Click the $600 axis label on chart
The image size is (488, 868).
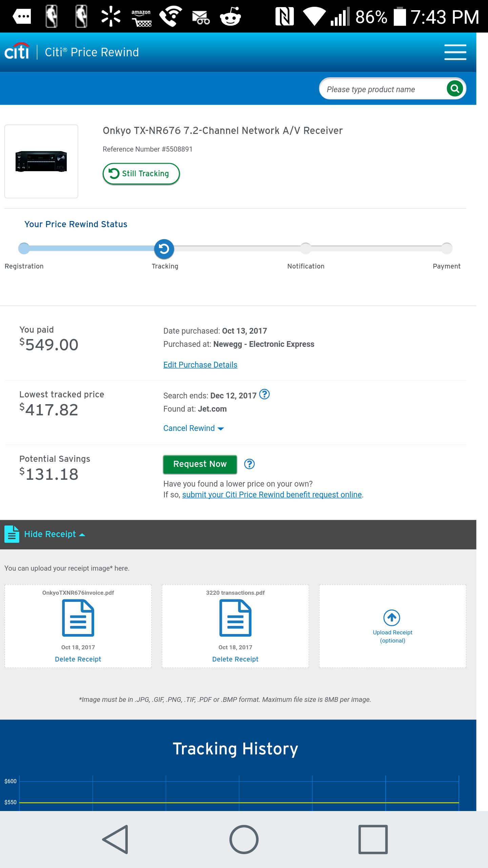[11, 781]
